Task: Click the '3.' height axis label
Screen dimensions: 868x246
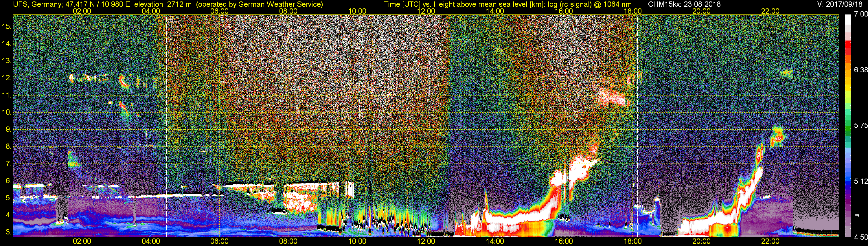Action: (9, 232)
